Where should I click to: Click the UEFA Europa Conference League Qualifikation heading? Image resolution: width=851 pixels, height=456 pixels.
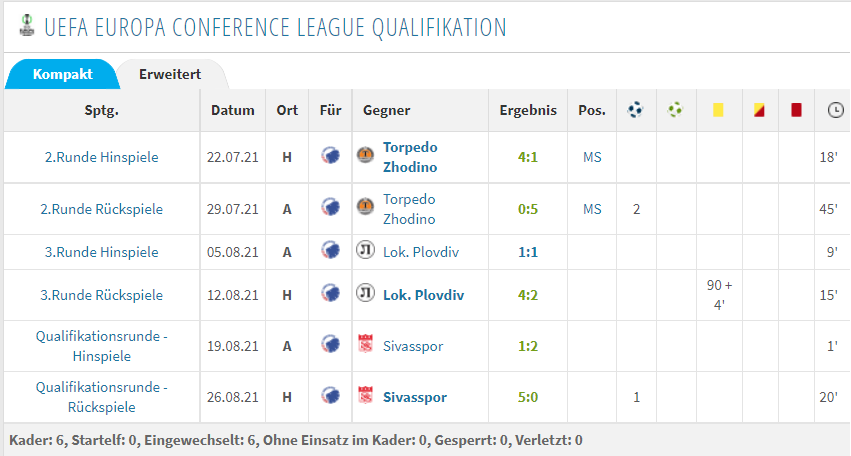coord(275,27)
